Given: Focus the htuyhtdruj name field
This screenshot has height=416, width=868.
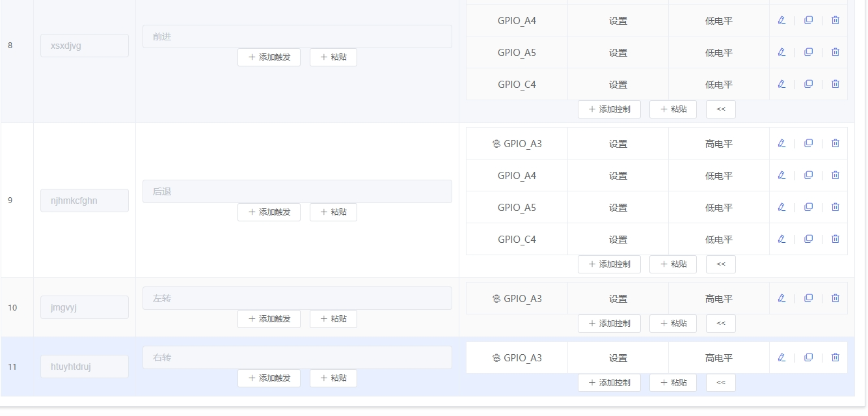Looking at the screenshot, I should point(85,367).
